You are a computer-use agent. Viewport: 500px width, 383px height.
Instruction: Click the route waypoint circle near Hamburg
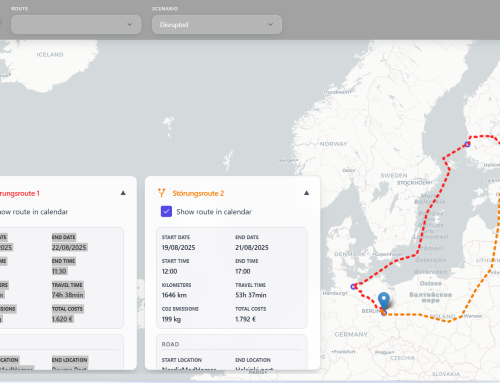[353, 286]
